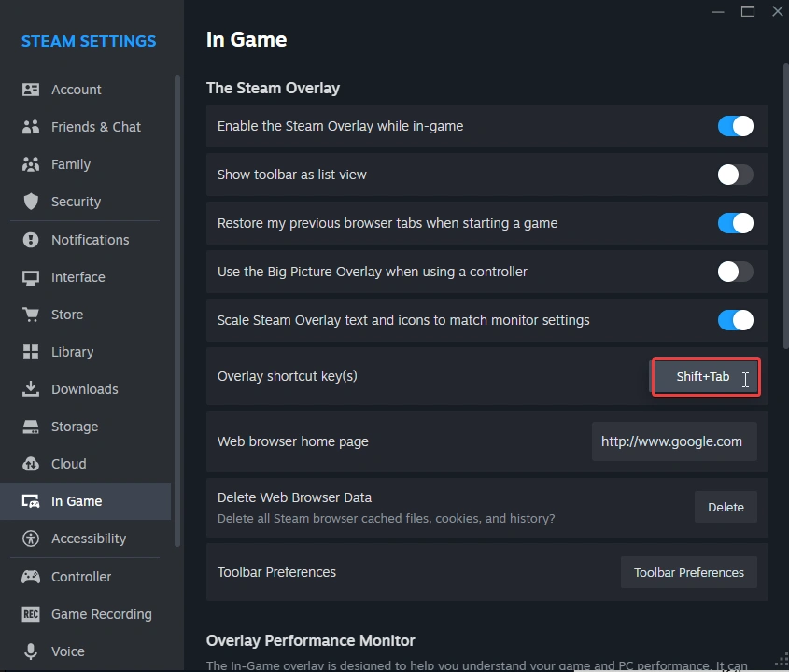Open Accessibility settings
Image resolution: width=789 pixels, height=672 pixels.
86,539
